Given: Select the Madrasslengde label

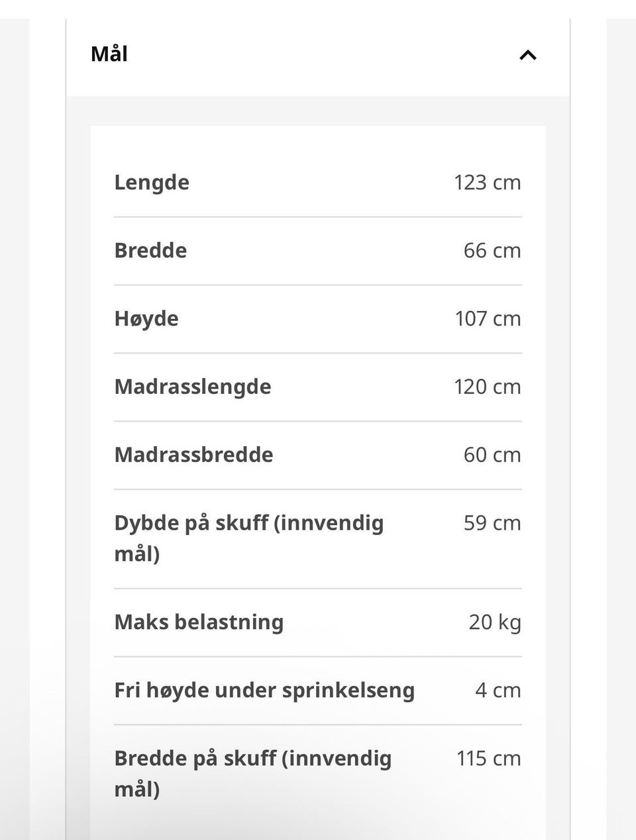Looking at the screenshot, I should click(193, 387).
